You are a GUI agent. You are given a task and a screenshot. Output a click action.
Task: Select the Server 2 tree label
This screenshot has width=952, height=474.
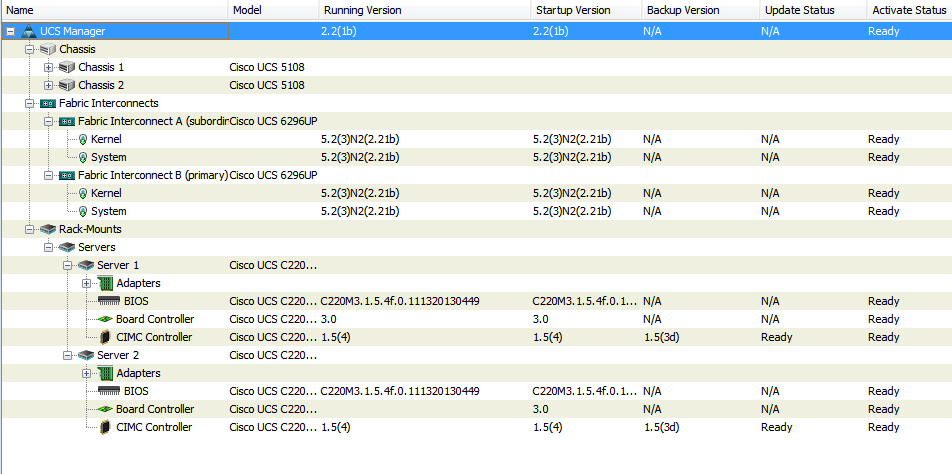pos(118,355)
